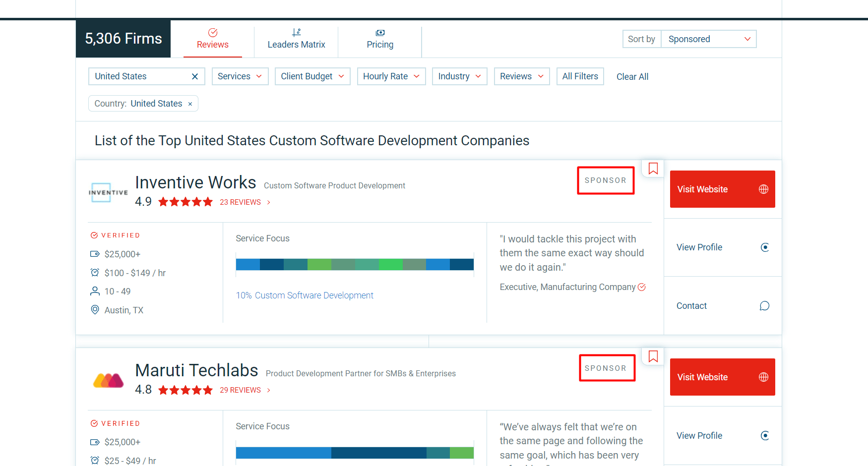Image resolution: width=868 pixels, height=466 pixels.
Task: Click the Reviews tab checkmark icon
Action: tap(213, 32)
